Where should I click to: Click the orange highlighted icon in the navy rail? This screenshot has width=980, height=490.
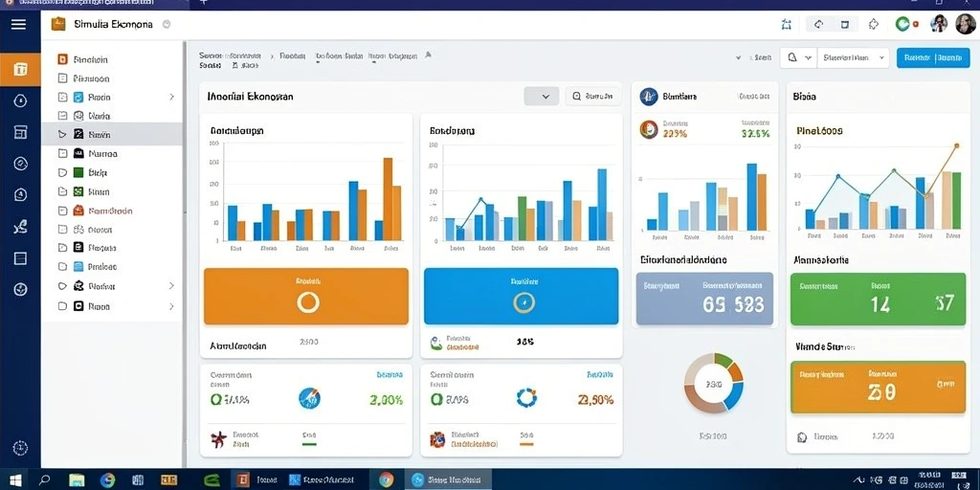[x=20, y=69]
